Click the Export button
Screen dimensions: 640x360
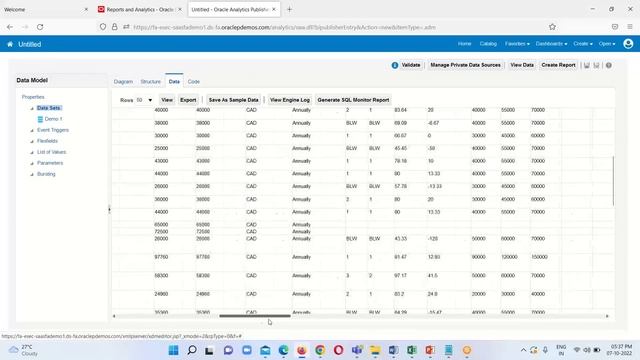[188, 100]
